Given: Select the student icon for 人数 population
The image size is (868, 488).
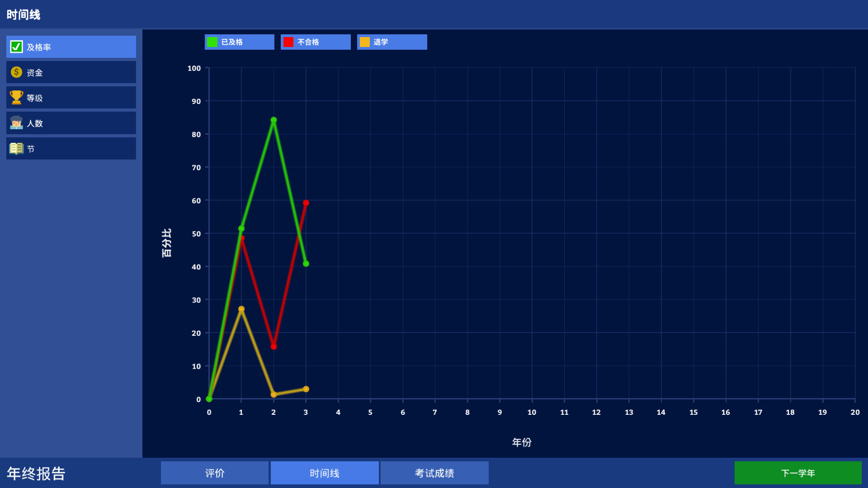Looking at the screenshot, I should click(x=16, y=122).
